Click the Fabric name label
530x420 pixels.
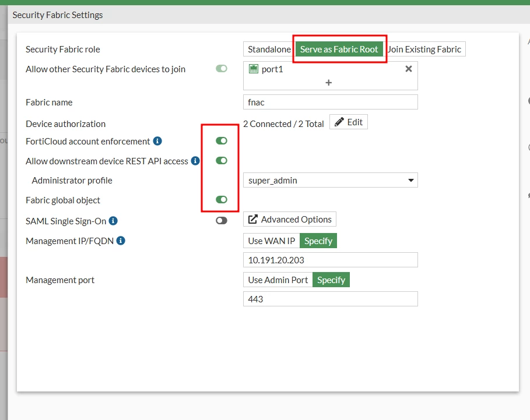click(x=49, y=103)
